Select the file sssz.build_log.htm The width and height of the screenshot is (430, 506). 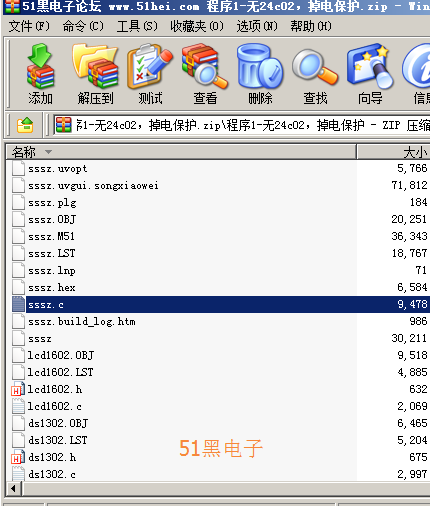click(82, 321)
